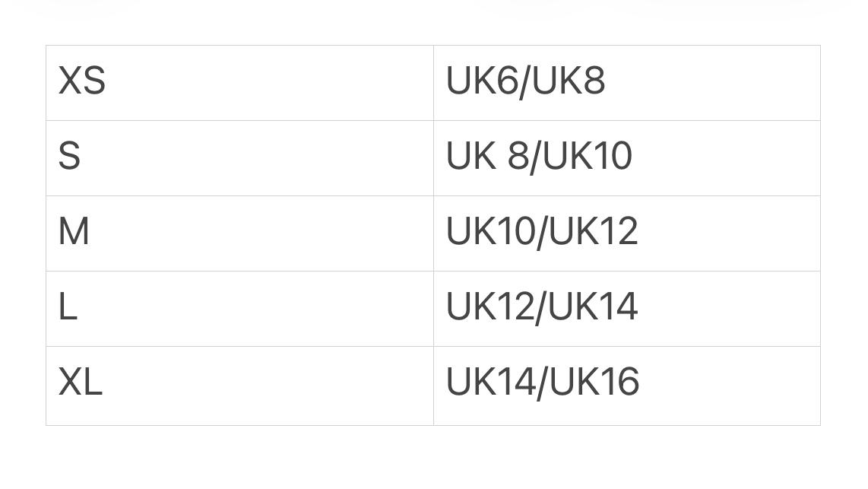Click the XL size label
This screenshot has height=489, width=868.
point(80,382)
